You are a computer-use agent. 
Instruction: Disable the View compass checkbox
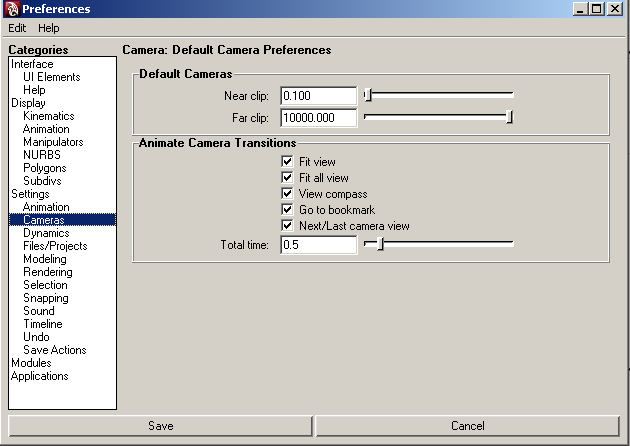click(x=287, y=194)
